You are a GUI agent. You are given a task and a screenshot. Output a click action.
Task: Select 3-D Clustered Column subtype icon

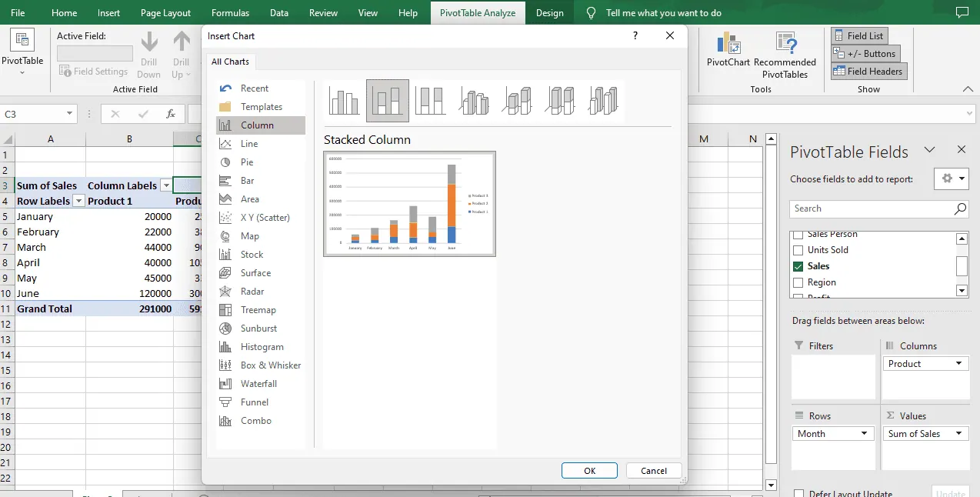tap(474, 101)
